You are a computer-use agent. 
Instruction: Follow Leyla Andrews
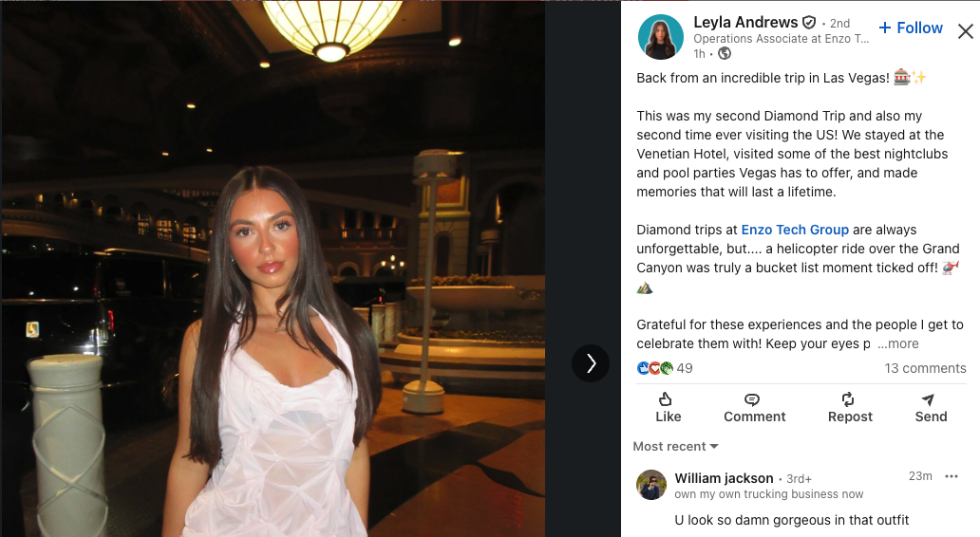tap(910, 28)
